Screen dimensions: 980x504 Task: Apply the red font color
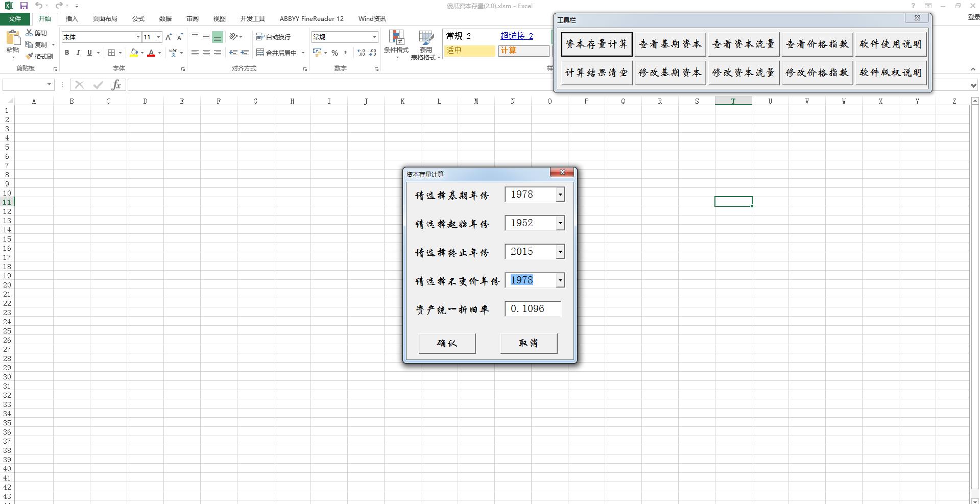point(151,53)
